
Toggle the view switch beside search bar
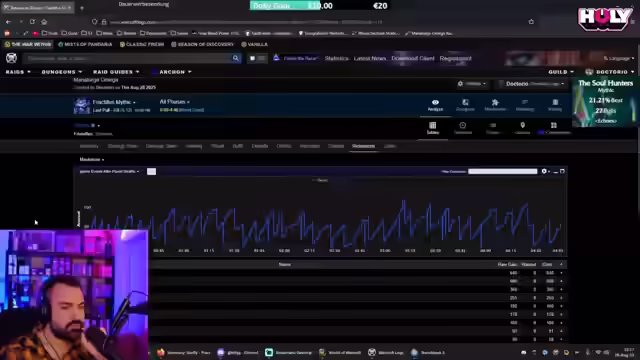pyautogui.click(x=257, y=58)
